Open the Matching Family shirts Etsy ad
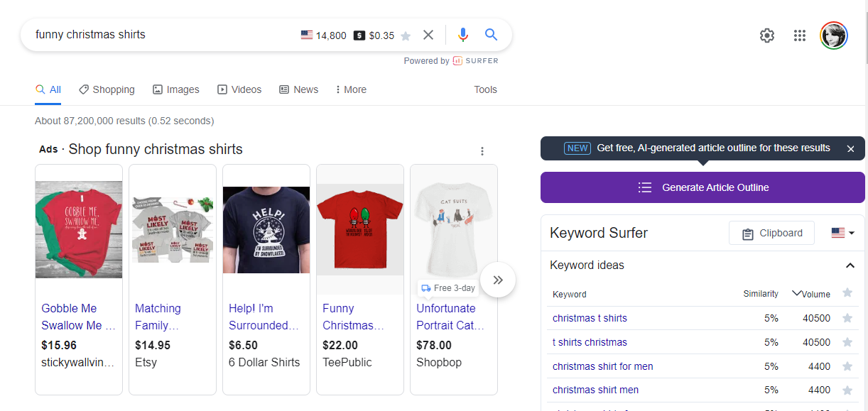The width and height of the screenshot is (868, 411). tap(158, 317)
